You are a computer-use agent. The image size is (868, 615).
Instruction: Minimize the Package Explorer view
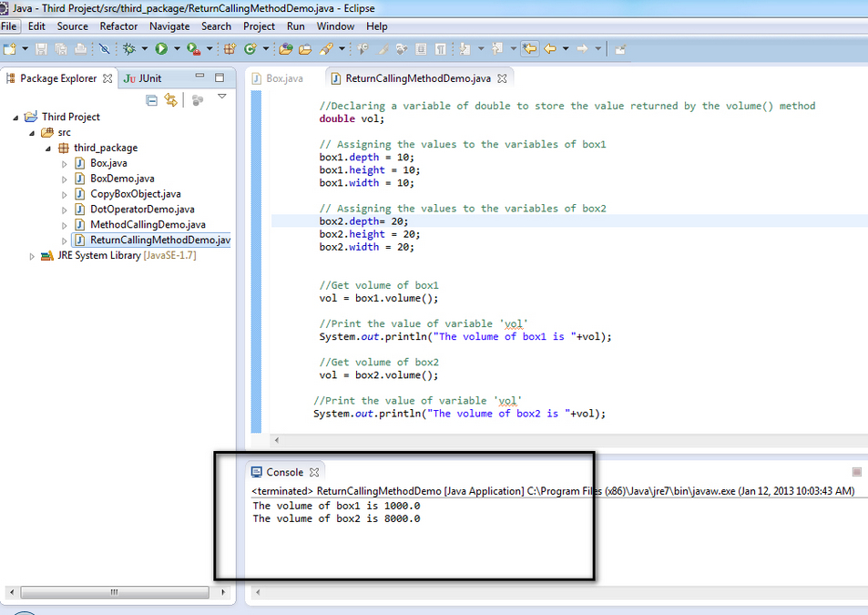tap(199, 76)
